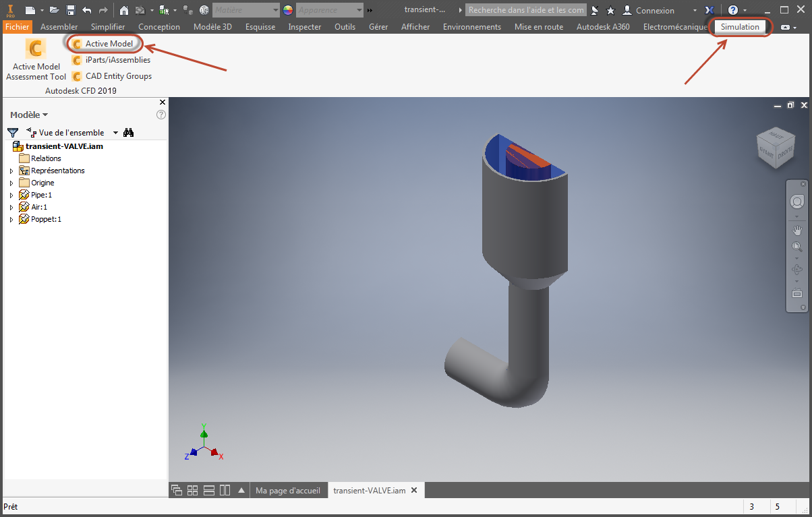Switch to the Simplifier ribbon tab

(108, 27)
